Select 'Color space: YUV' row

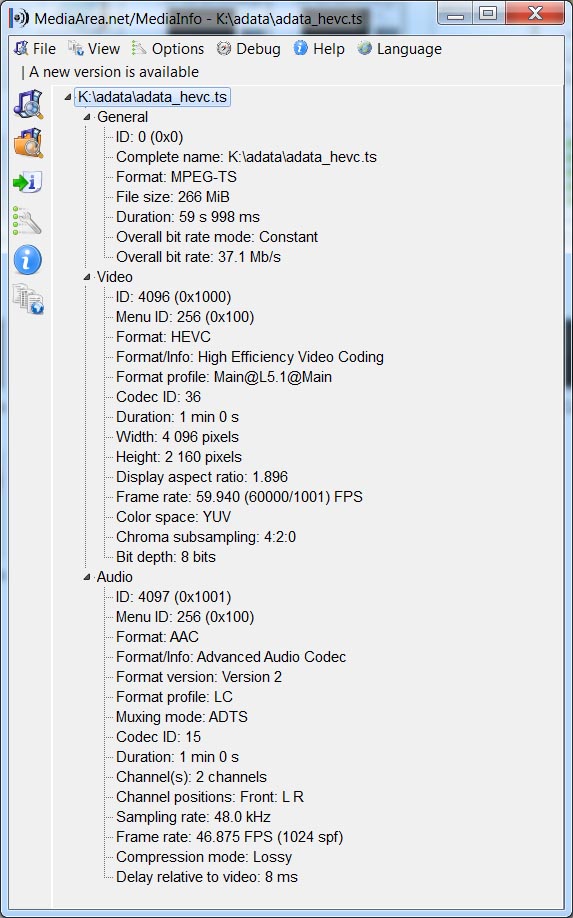(x=173, y=517)
